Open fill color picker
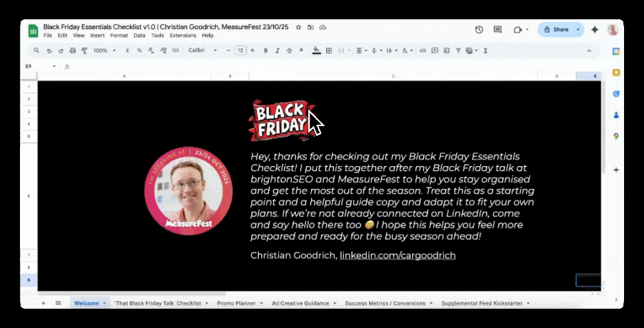The width and height of the screenshot is (644, 328). coord(316,50)
